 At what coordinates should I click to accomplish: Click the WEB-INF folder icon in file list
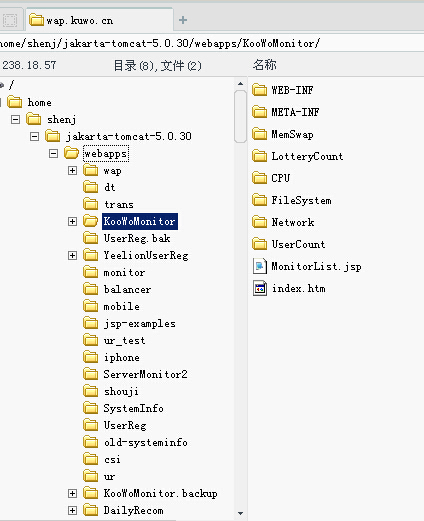[x=260, y=90]
